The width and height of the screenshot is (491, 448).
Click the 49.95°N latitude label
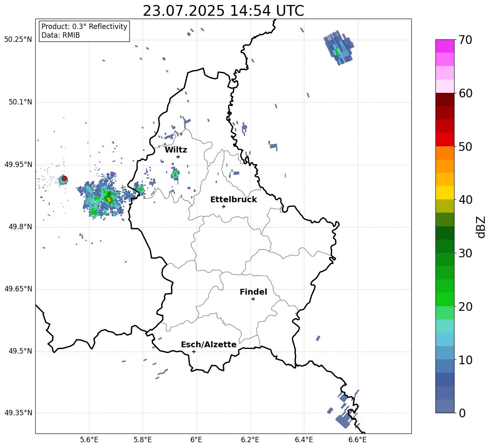(18, 165)
